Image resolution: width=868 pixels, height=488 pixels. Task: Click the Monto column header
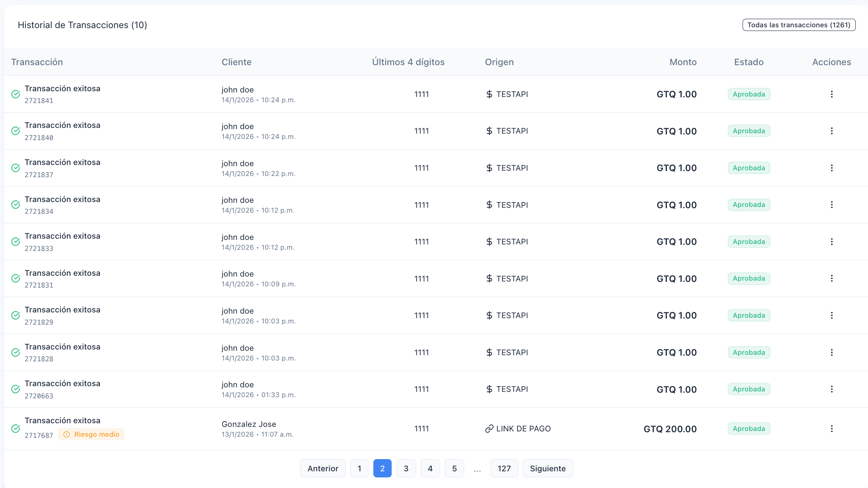[683, 62]
